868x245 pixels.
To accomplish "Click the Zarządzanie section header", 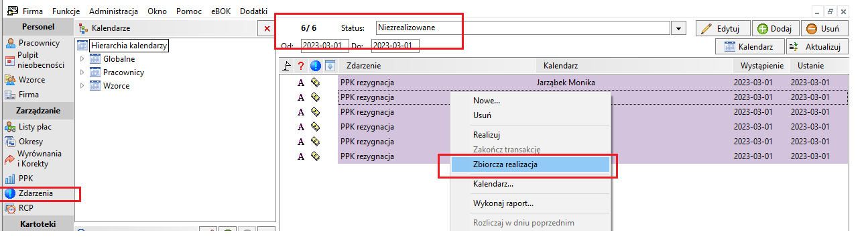I will [x=38, y=110].
